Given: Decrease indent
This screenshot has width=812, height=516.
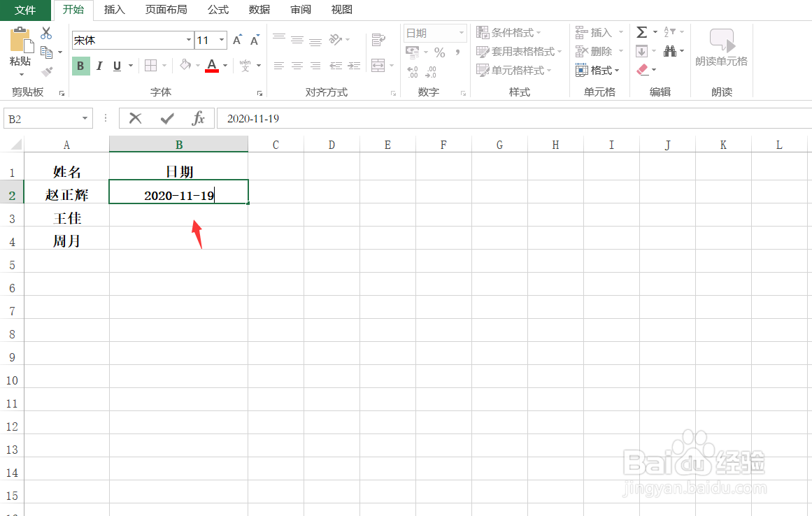Looking at the screenshot, I should tap(336, 66).
